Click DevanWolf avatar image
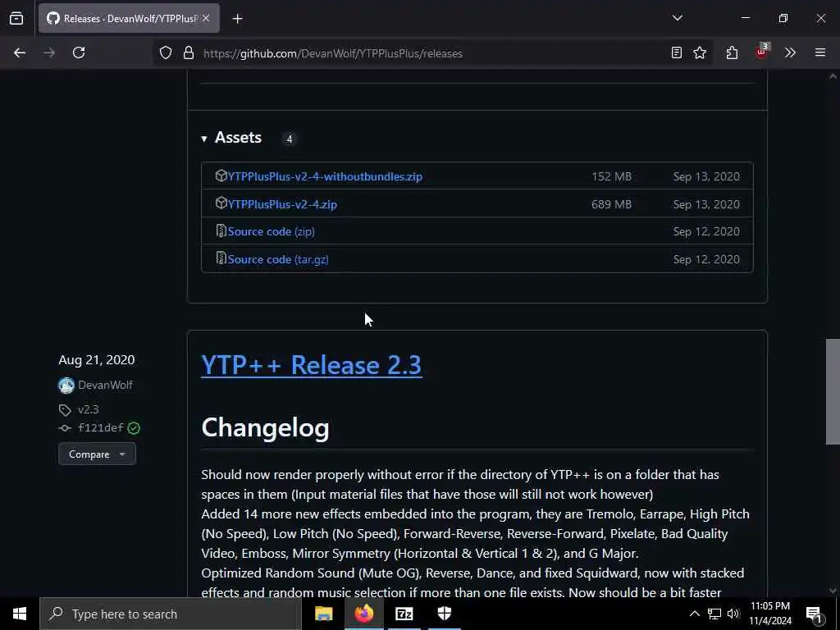The image size is (840, 630). click(x=66, y=386)
